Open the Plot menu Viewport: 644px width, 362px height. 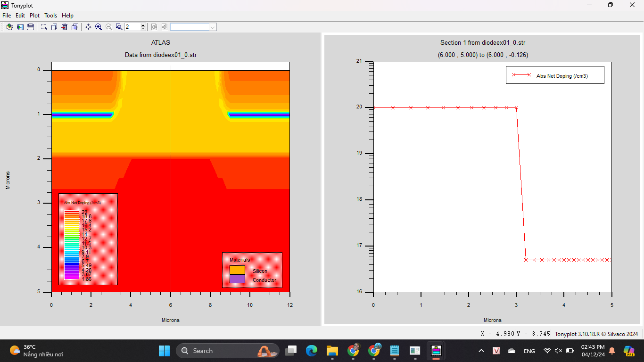[34, 15]
